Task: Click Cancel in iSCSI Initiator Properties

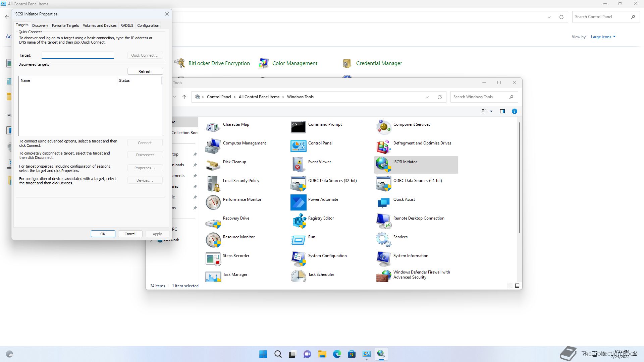Action: tap(130, 234)
